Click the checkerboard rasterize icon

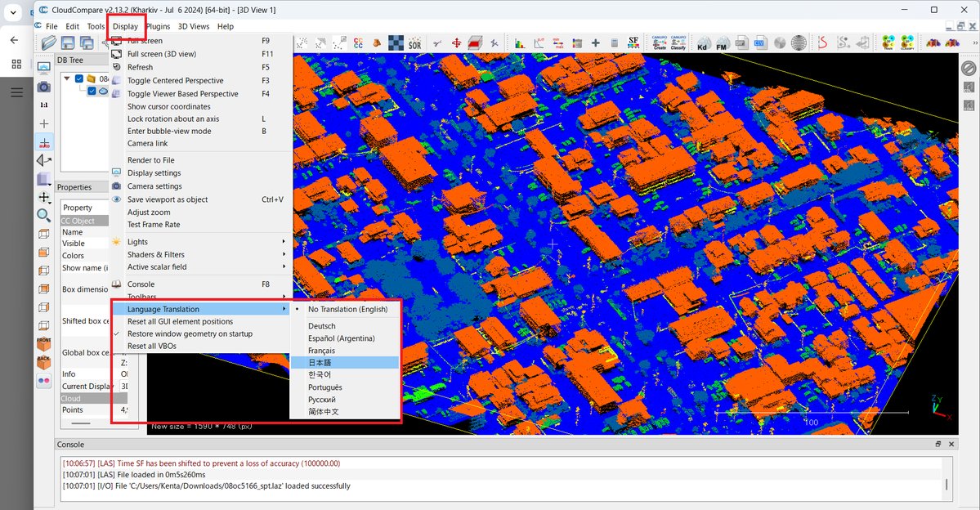pyautogui.click(x=396, y=42)
